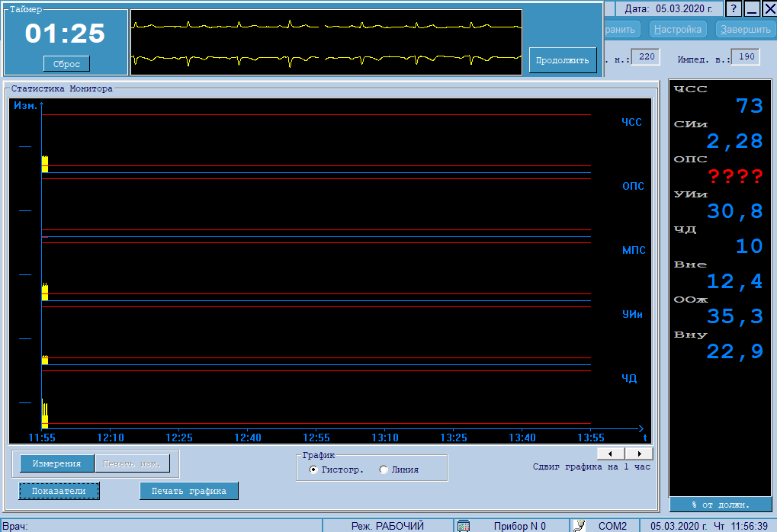
Task: Click the device icon in status bar
Action: tap(464, 526)
